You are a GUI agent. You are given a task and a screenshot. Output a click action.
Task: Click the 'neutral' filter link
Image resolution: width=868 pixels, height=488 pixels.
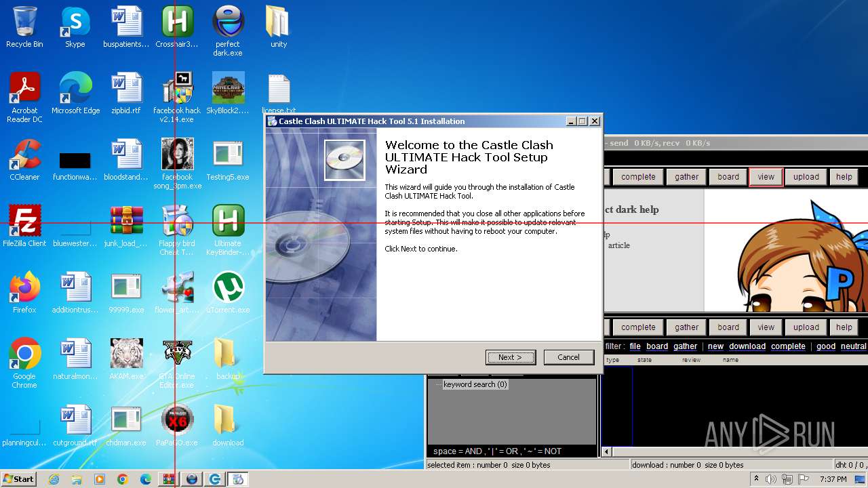pyautogui.click(x=853, y=346)
